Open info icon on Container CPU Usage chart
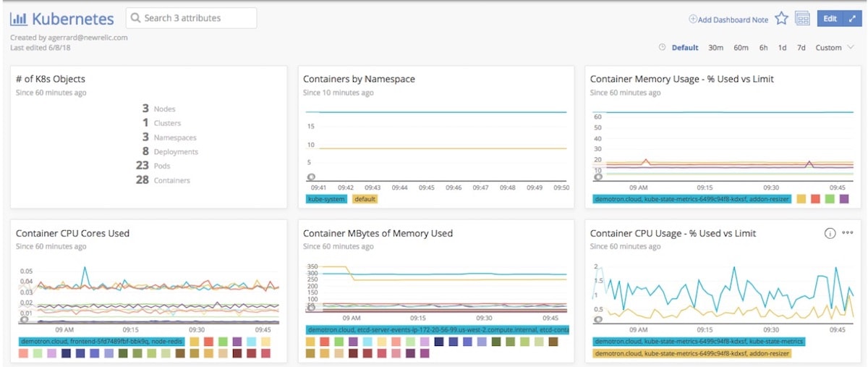This screenshot has width=868, height=367. pos(830,233)
